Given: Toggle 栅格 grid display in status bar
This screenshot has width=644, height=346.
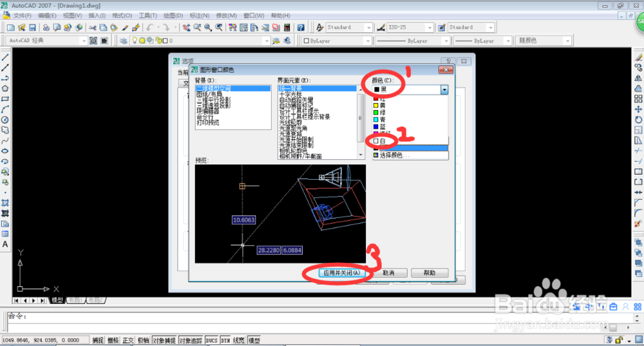Looking at the screenshot, I should pos(113,340).
